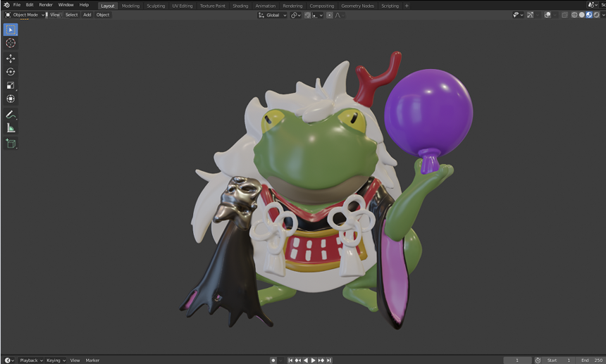Select the Add Cube tool
Image resolution: width=606 pixels, height=364 pixels.
point(11,144)
